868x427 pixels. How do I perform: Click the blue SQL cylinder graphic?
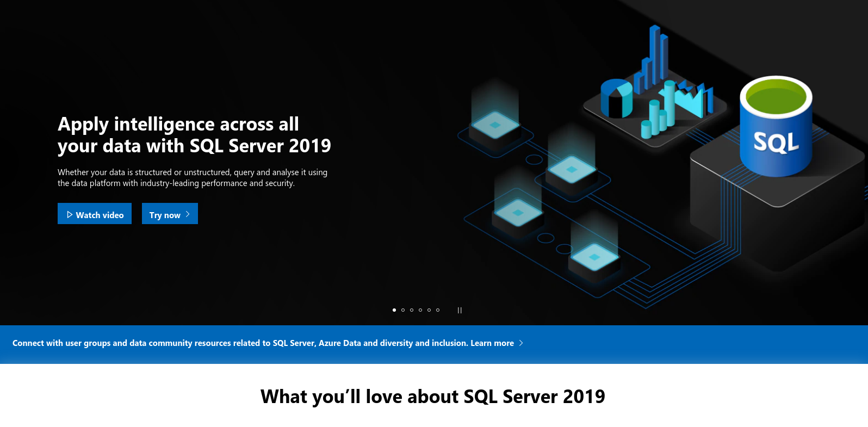[776, 126]
